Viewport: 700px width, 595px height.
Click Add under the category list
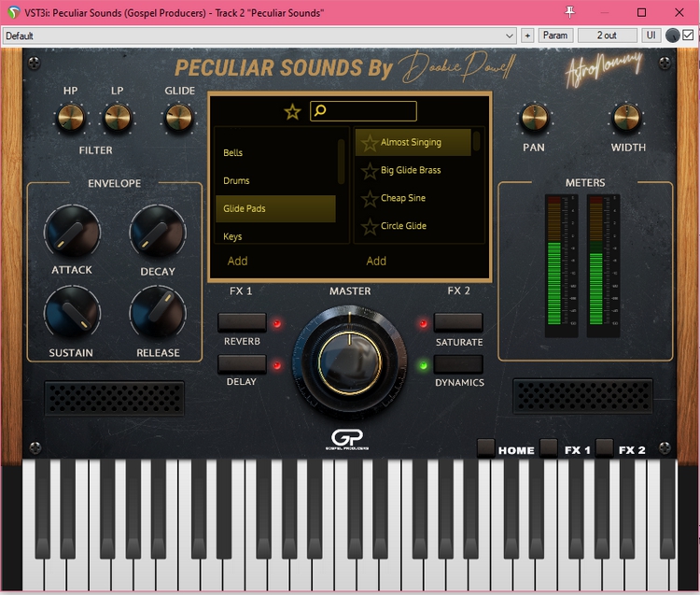coord(237,261)
